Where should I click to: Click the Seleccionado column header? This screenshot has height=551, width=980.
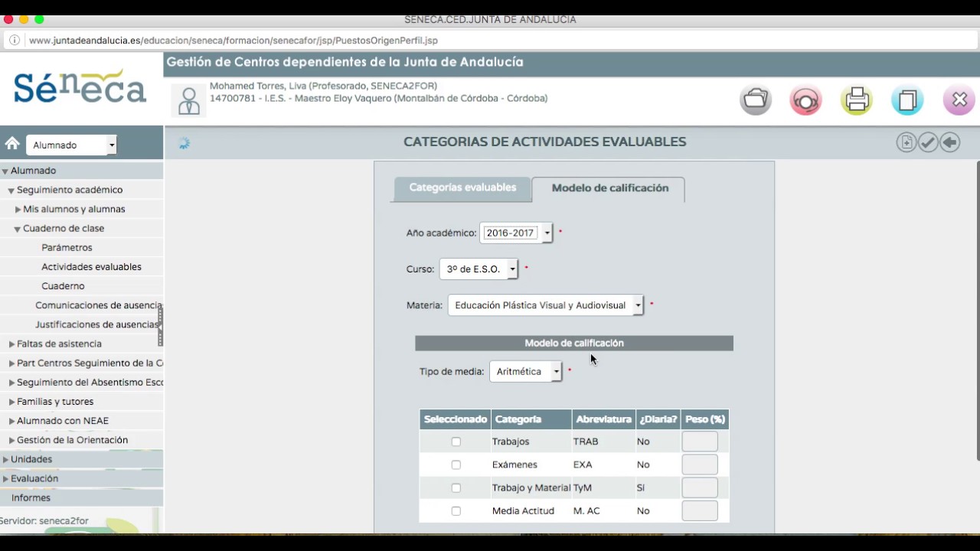point(456,419)
